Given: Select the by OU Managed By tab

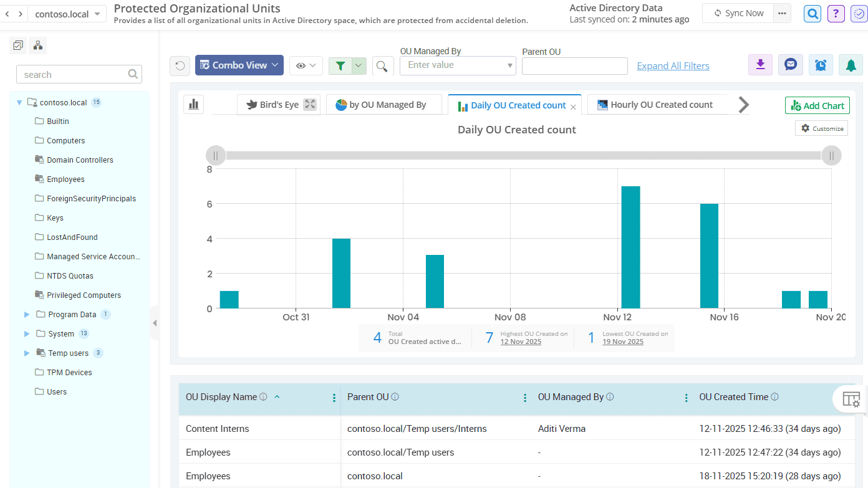Looking at the screenshot, I should [x=383, y=105].
